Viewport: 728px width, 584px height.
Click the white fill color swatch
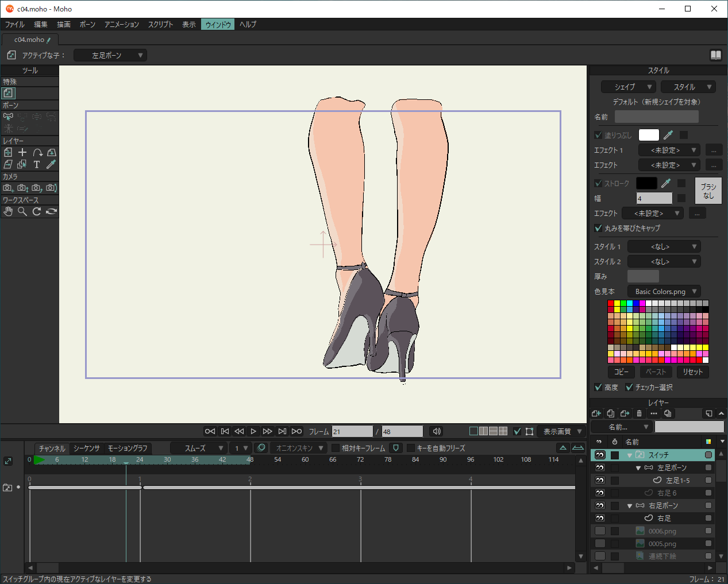point(649,135)
